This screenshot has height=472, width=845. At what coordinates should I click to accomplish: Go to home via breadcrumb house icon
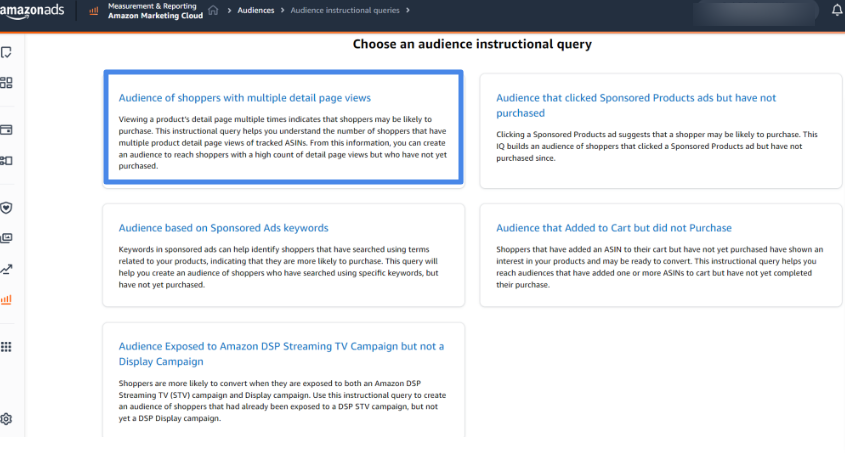213,10
